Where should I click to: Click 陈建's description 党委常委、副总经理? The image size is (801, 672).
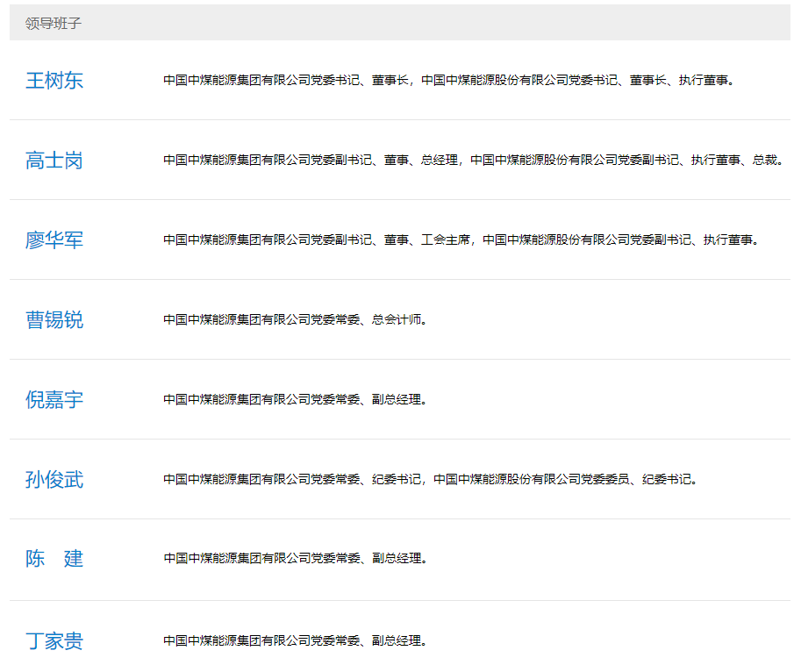click(296, 558)
